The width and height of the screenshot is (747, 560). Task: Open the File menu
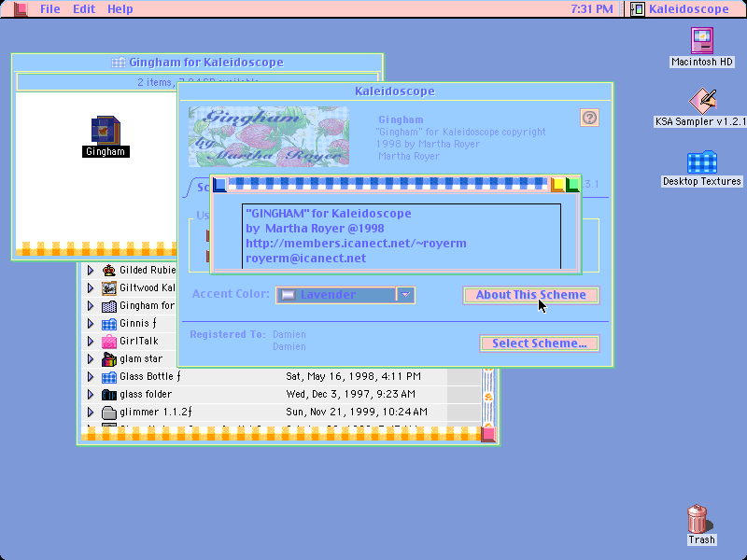pyautogui.click(x=50, y=9)
